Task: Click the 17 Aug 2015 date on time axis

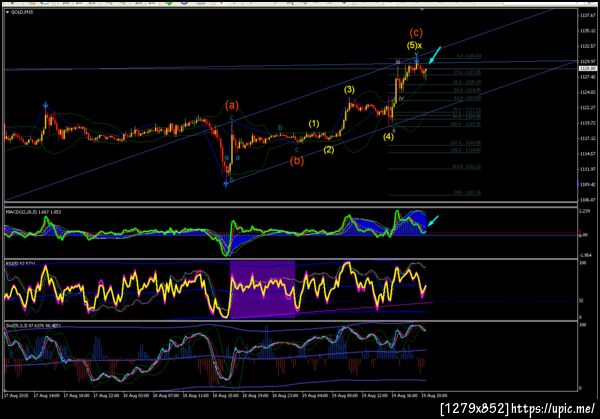Action: coord(16,396)
